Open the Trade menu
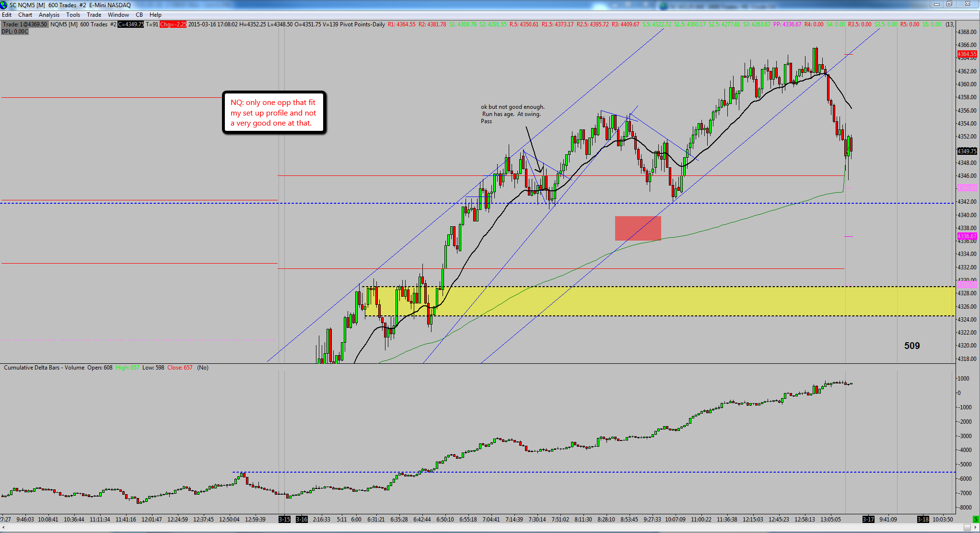 94,15
